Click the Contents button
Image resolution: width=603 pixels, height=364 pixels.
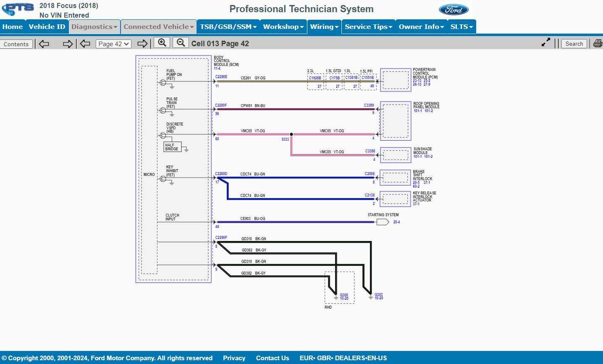(x=16, y=44)
